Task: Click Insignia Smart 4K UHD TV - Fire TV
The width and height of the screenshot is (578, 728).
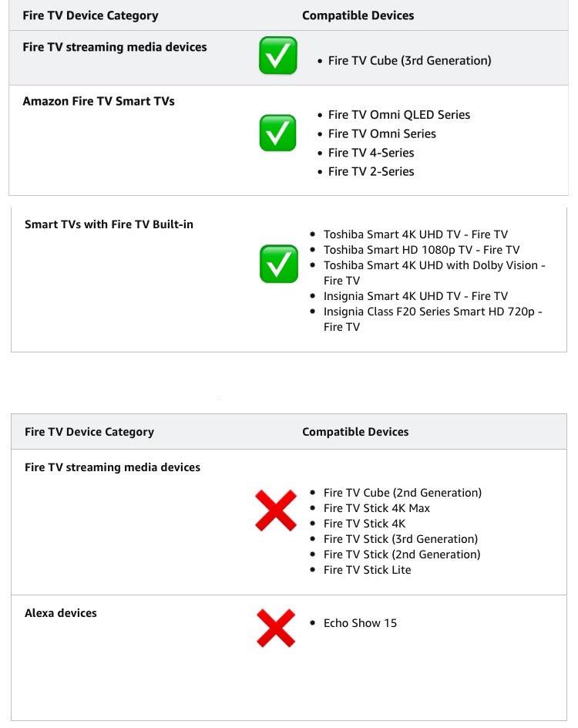Action: pos(415,296)
